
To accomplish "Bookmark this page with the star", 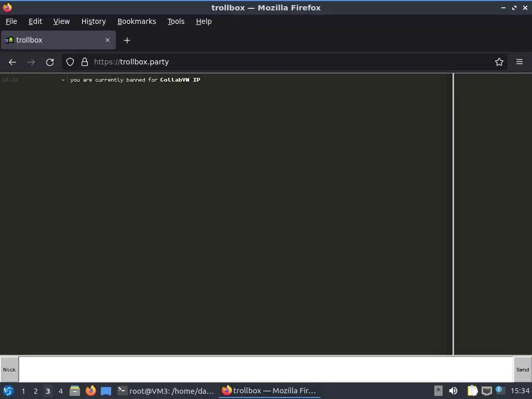I will tap(499, 62).
